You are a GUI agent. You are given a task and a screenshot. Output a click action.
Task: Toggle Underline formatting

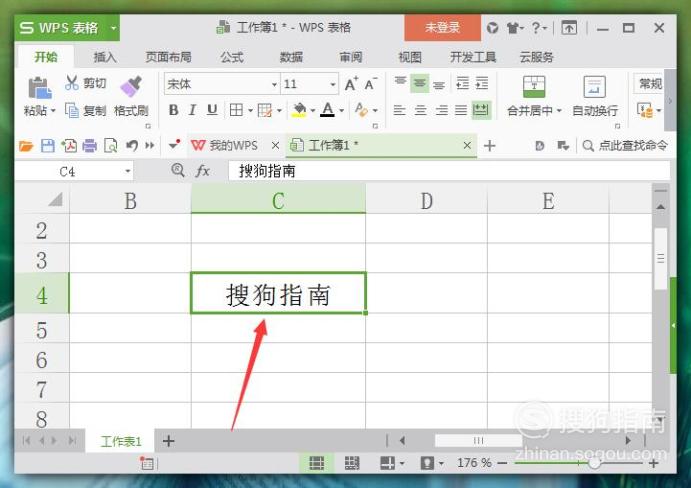212,110
